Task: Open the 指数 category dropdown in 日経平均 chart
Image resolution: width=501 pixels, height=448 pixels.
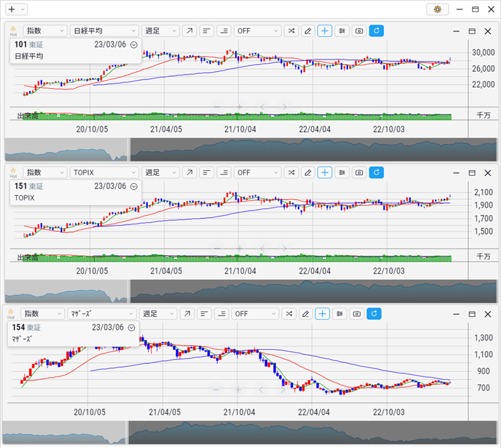Action: tap(45, 31)
